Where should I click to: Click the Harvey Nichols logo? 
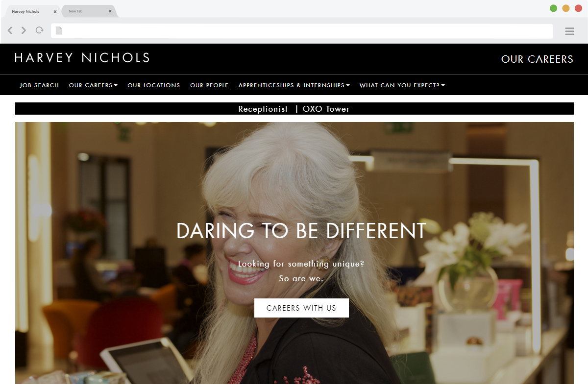coord(82,58)
